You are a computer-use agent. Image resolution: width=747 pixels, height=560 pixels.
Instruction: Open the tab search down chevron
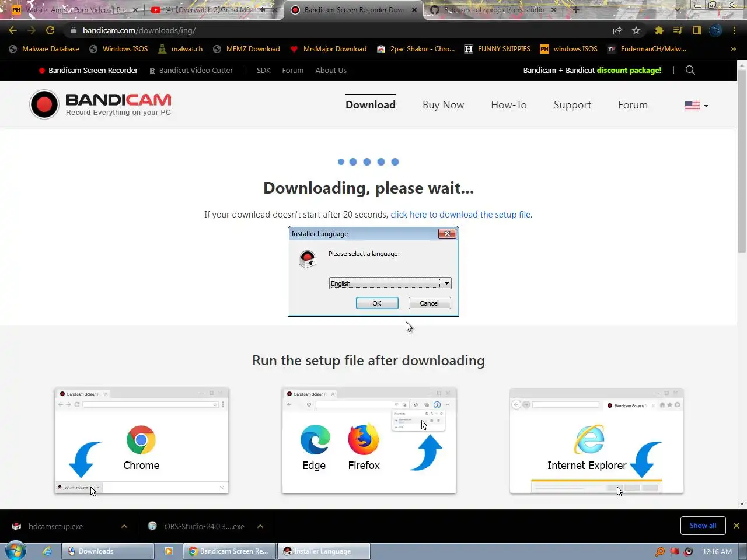[x=677, y=10]
